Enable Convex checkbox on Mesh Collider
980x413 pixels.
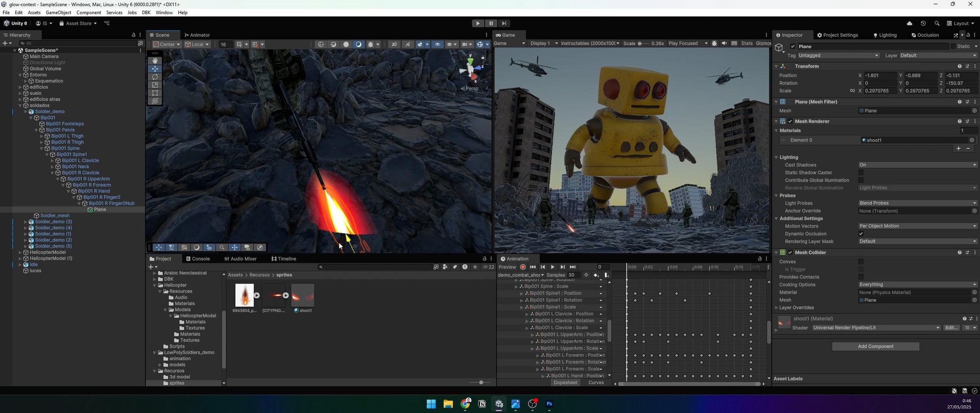coord(861,262)
